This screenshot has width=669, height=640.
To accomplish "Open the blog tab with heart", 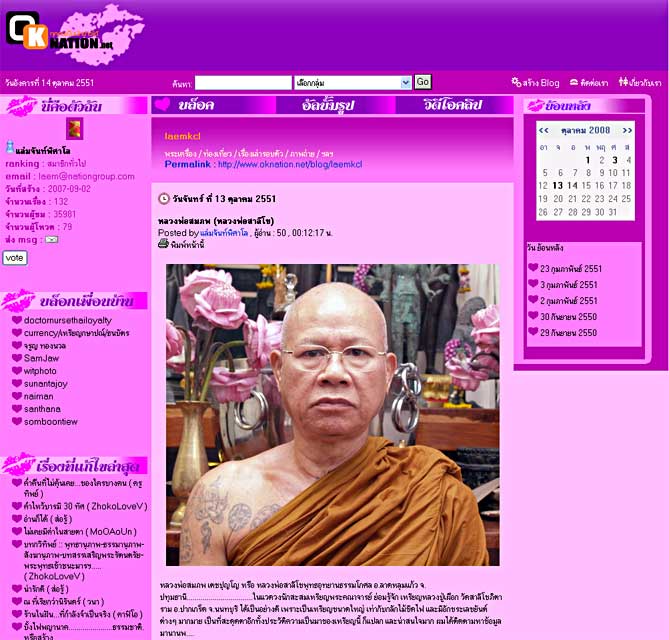I will click(x=213, y=105).
